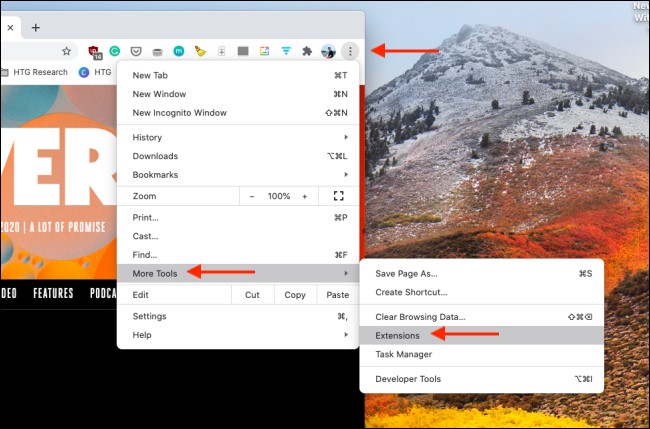The image size is (650, 429).
Task: Click the puzzle-piece Extensions toolbar icon
Action: [307, 51]
